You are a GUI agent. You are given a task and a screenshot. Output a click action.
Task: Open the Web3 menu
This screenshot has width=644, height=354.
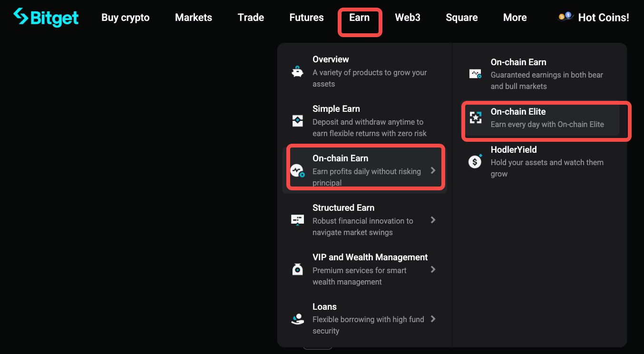[x=408, y=18]
